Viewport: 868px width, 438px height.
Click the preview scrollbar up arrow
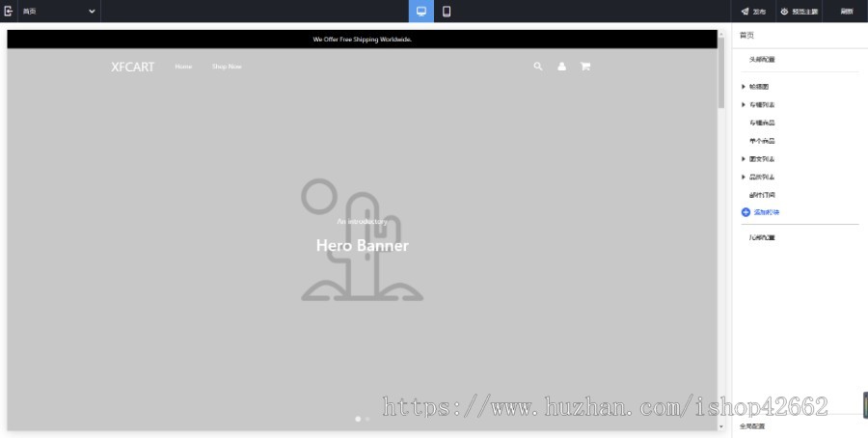pyautogui.click(x=720, y=34)
